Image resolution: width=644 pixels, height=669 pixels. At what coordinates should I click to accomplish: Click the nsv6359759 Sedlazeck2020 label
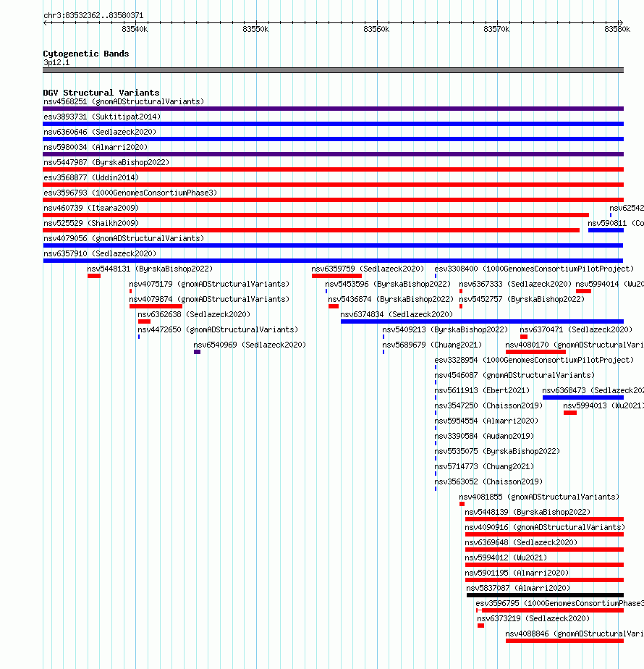click(x=368, y=269)
